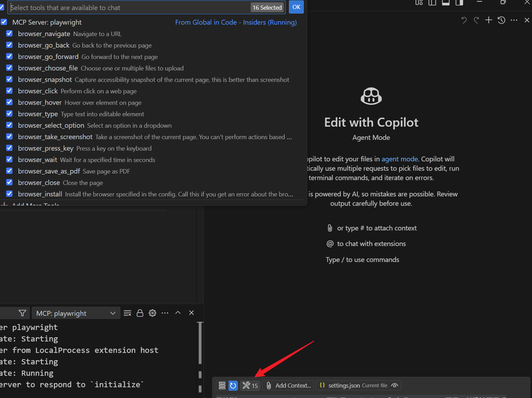Minimize the VS Code window
The height and width of the screenshot is (398, 532).
click(480, 2)
